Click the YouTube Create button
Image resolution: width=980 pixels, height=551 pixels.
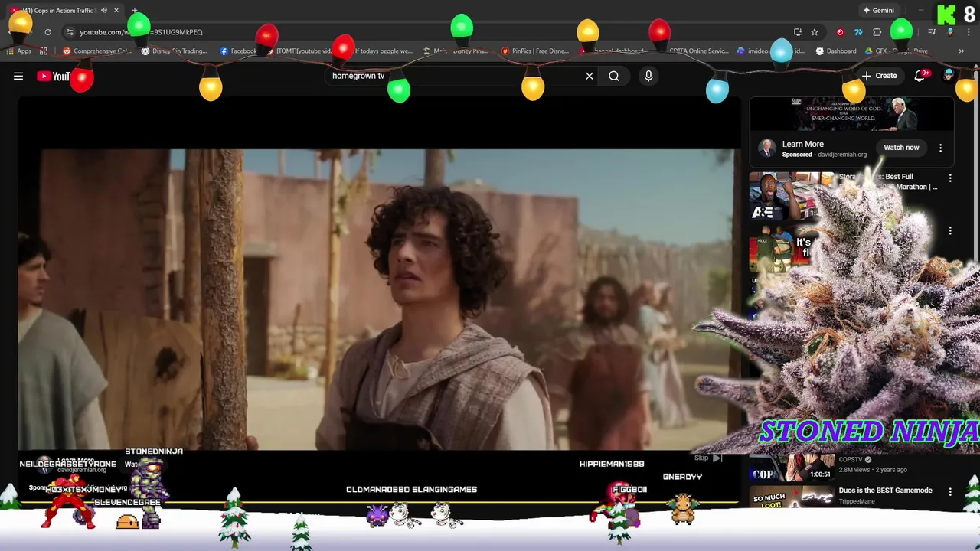point(879,76)
